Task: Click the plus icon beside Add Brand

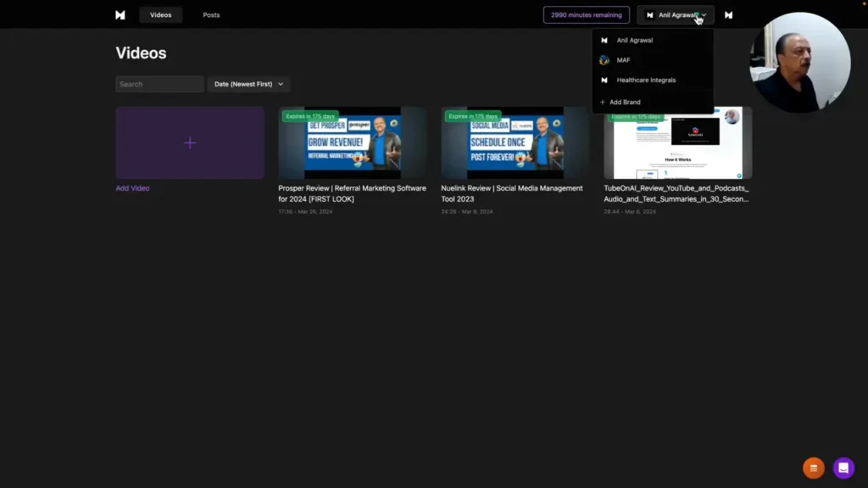Action: pyautogui.click(x=603, y=102)
